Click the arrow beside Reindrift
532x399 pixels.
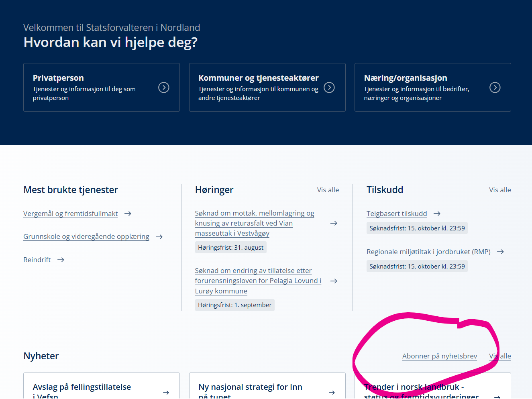pos(61,260)
